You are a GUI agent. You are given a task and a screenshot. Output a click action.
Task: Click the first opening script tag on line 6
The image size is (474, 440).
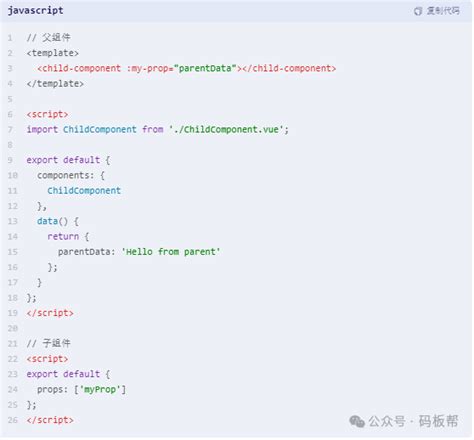(47, 114)
